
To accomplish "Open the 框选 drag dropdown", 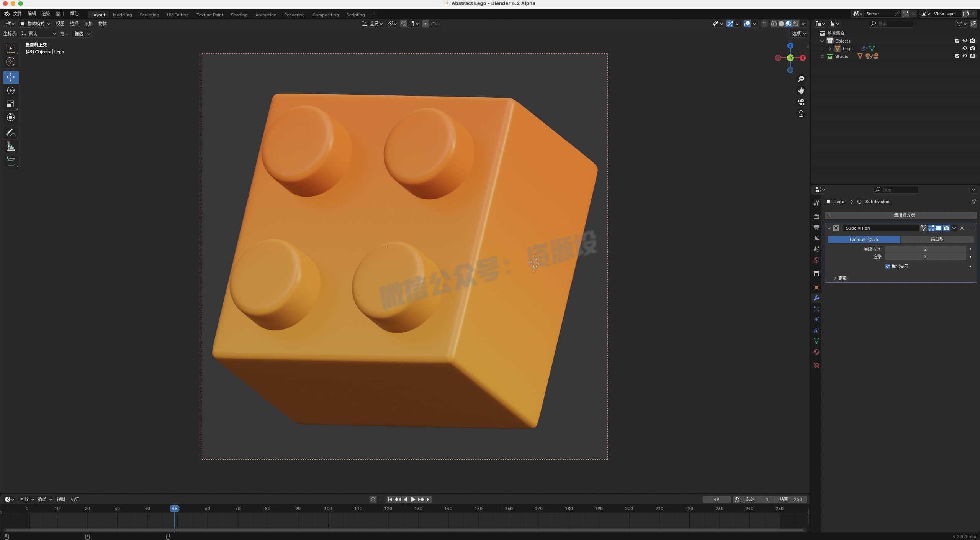I will (82, 34).
